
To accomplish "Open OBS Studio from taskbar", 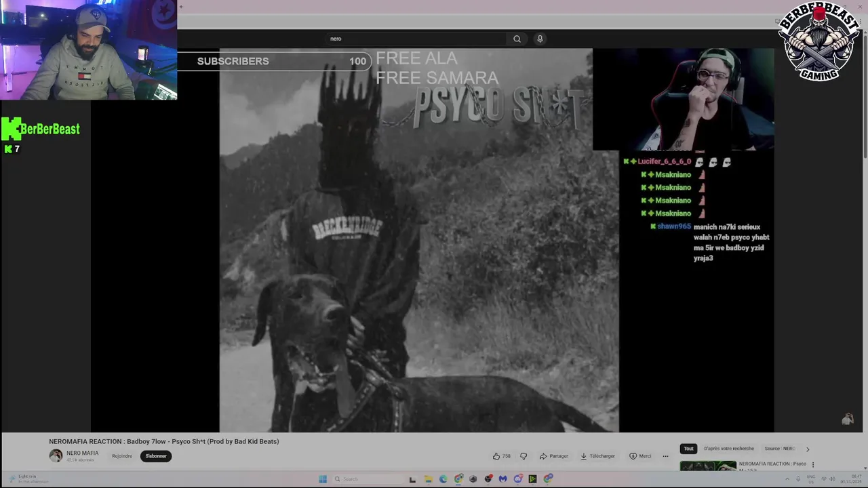I will pos(473,479).
